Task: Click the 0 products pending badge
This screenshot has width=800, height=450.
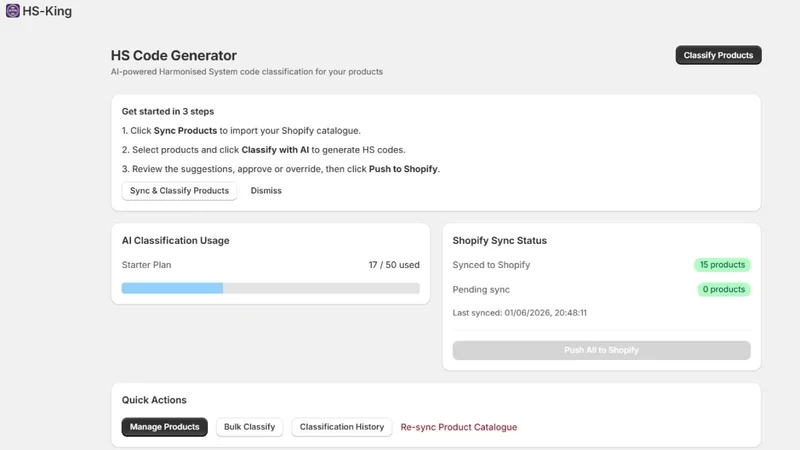Action: [x=723, y=289]
